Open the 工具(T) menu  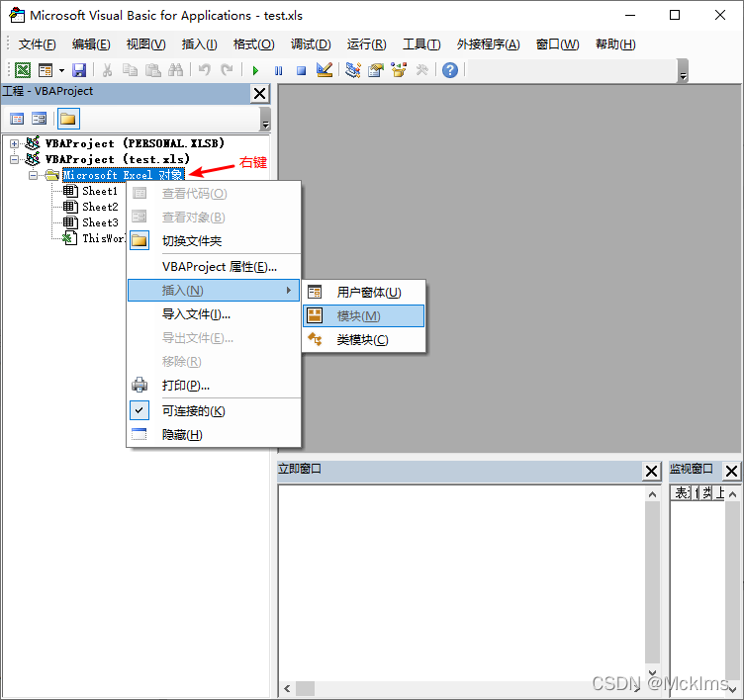pos(421,44)
